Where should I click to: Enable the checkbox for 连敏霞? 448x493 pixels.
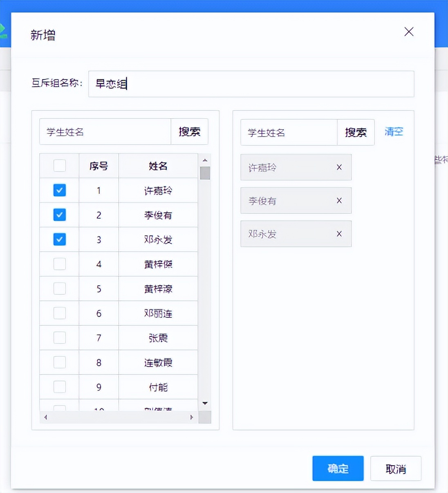(x=59, y=362)
